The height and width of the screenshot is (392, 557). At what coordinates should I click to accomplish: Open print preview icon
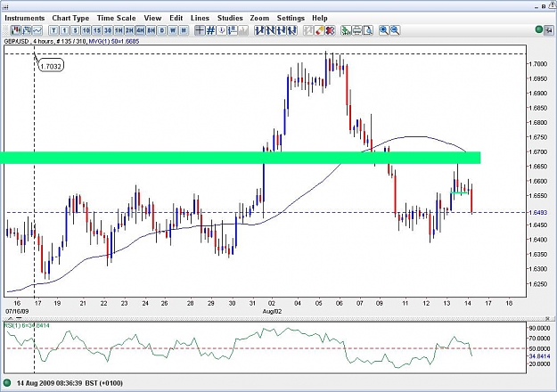[368, 30]
